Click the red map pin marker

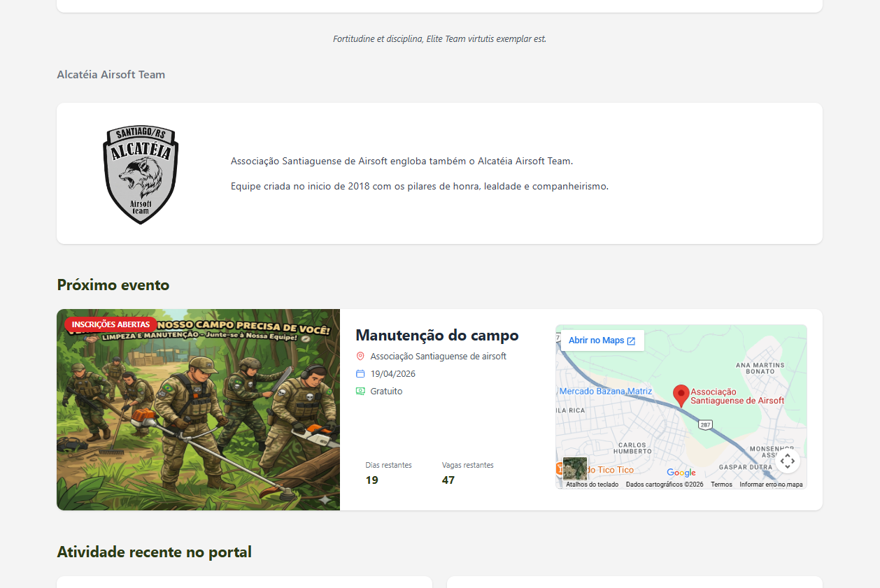click(681, 395)
